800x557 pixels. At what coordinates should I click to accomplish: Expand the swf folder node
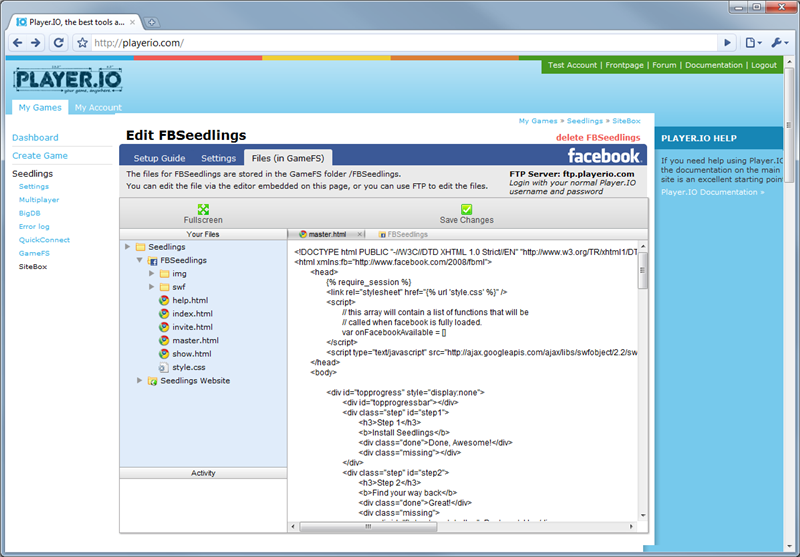pos(152,287)
